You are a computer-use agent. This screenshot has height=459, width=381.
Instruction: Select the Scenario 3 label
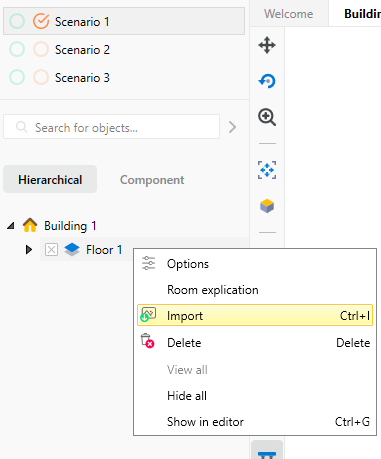pyautogui.click(x=82, y=78)
